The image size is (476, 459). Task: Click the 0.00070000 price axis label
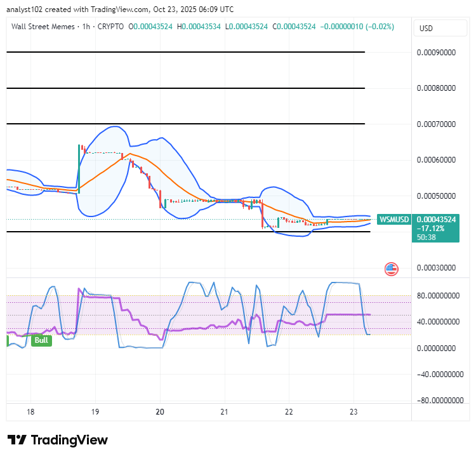436,124
